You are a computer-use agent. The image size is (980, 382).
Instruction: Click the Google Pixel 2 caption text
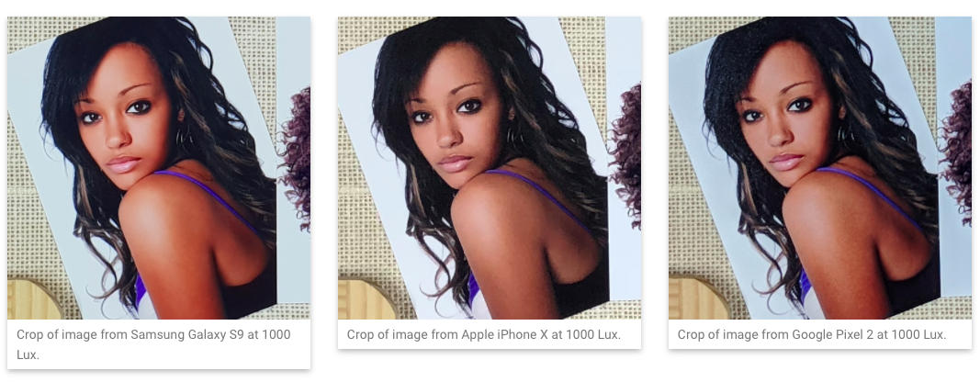pyautogui.click(x=812, y=334)
